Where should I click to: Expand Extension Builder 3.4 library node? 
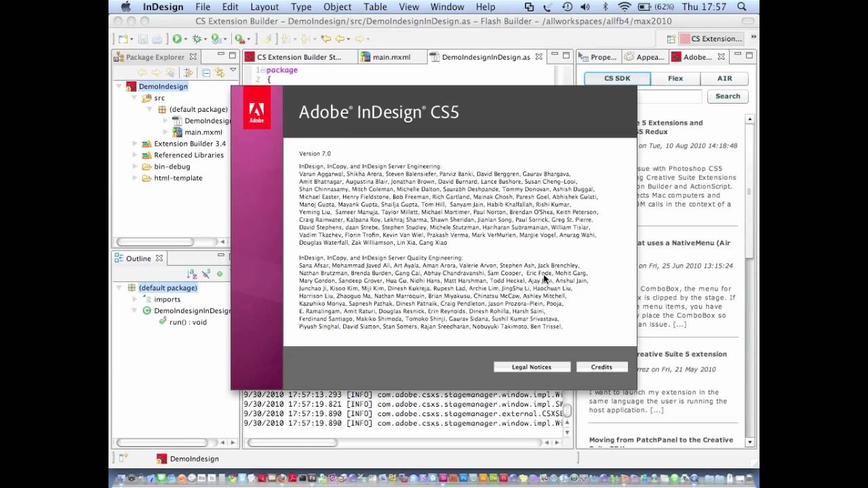(134, 144)
